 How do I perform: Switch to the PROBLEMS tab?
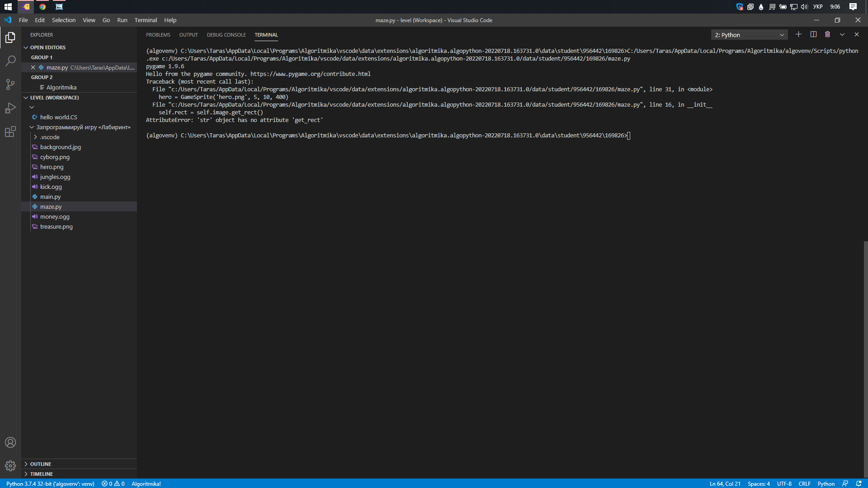[158, 35]
